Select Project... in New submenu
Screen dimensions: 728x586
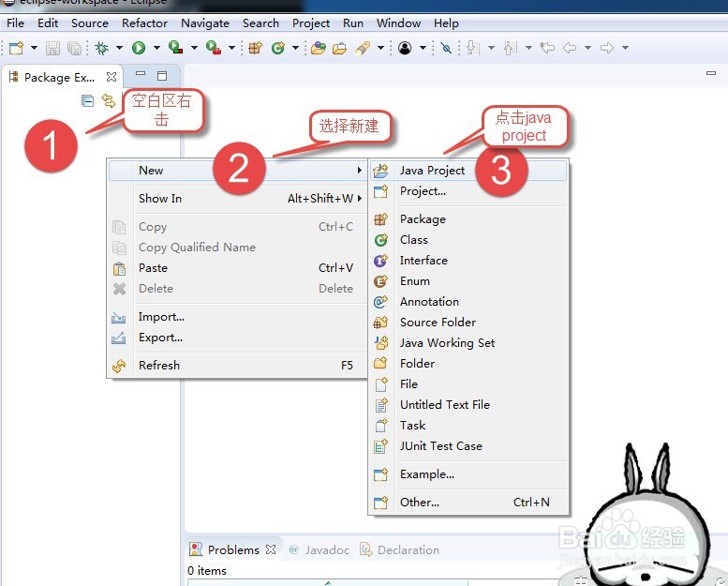point(468,191)
